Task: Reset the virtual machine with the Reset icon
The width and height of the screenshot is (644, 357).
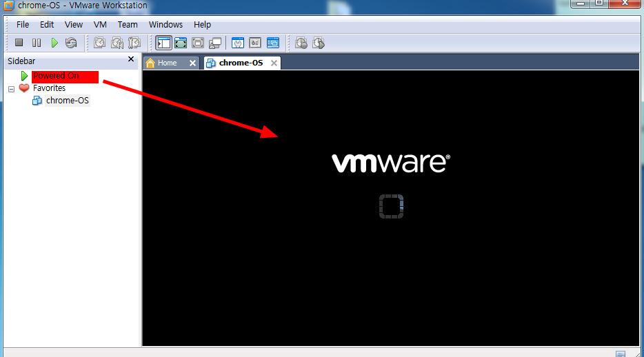Action: tap(71, 43)
